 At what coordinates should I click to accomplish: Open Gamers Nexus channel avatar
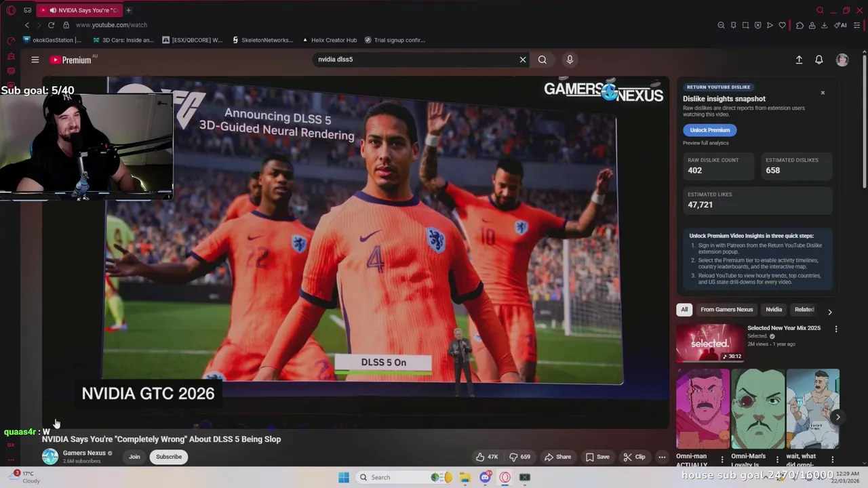click(x=50, y=457)
